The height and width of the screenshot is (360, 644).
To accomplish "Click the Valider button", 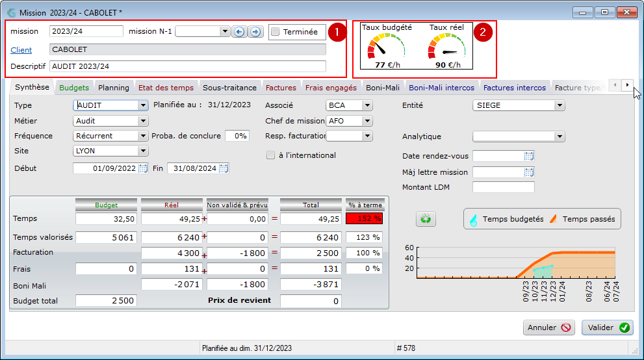I will point(608,328).
